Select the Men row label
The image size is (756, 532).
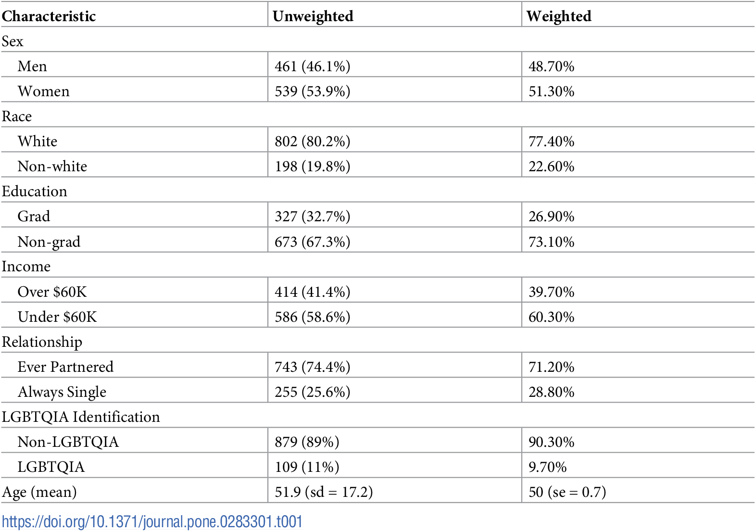coord(32,66)
